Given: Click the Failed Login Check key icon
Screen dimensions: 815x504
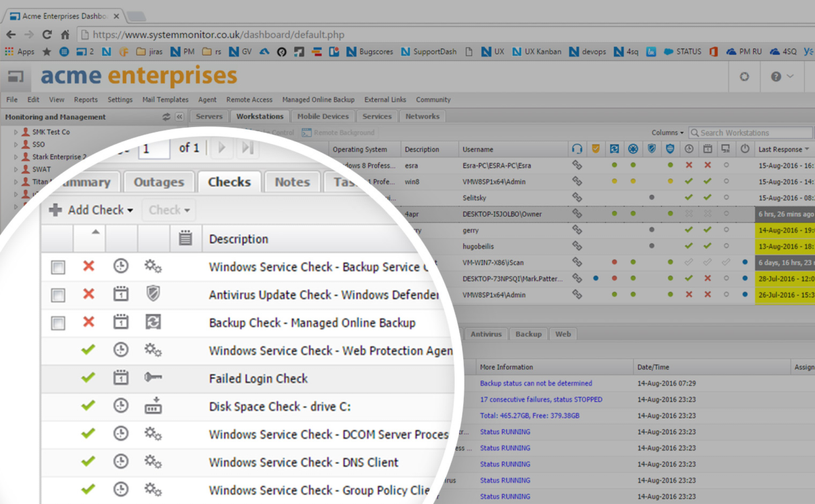Looking at the screenshot, I should click(153, 378).
